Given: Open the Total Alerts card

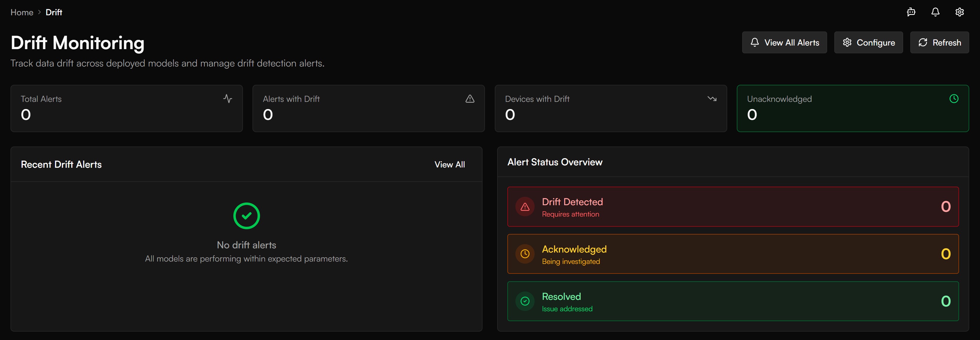Looking at the screenshot, I should pyautogui.click(x=127, y=108).
